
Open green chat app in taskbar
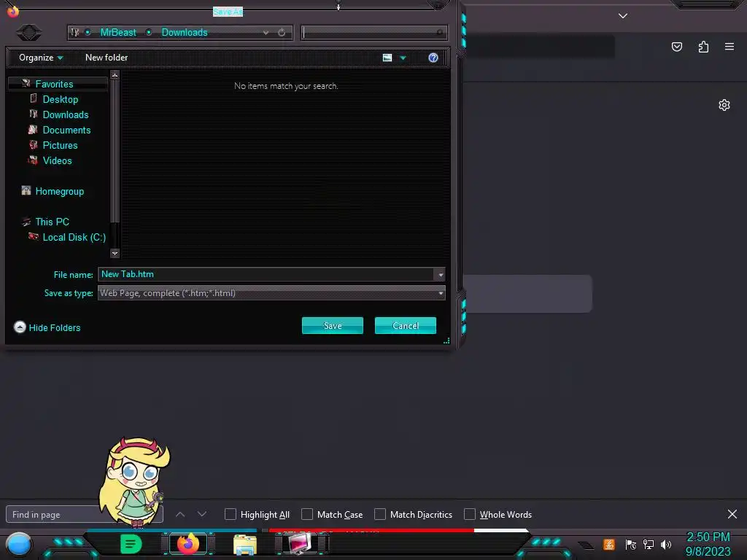pos(131,544)
